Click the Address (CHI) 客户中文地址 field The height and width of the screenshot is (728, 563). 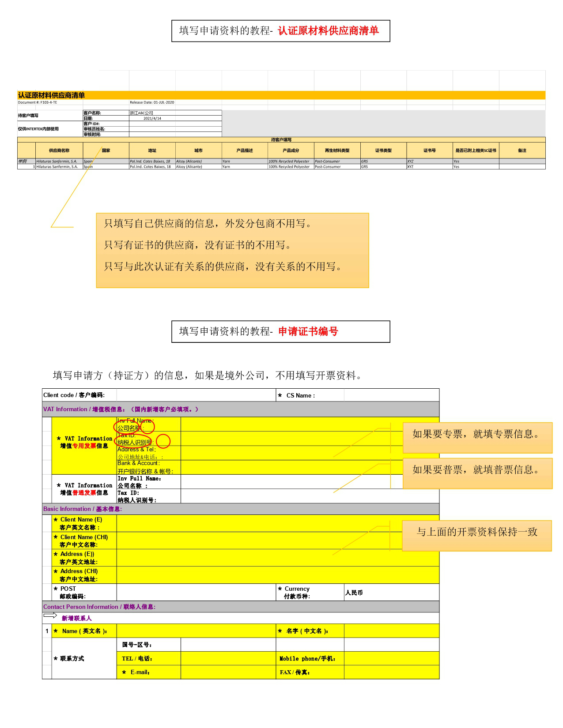coord(278,575)
